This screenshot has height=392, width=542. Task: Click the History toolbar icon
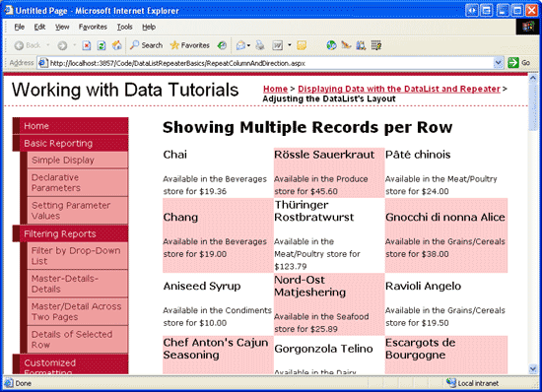(222, 45)
